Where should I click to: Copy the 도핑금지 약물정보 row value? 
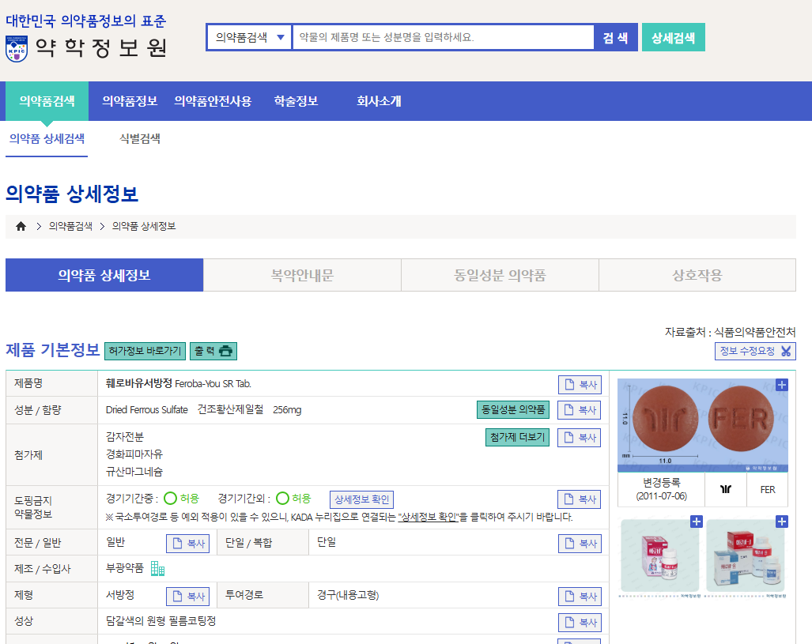point(580,499)
